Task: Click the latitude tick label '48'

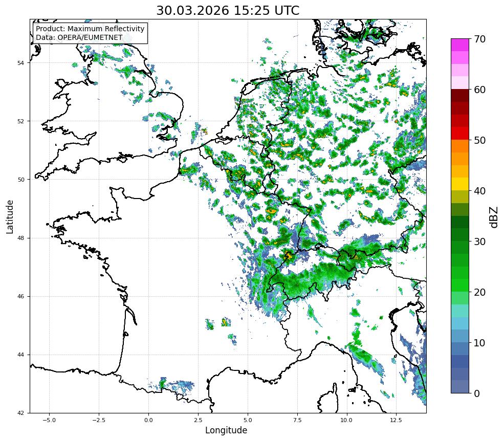Action: 20,238
